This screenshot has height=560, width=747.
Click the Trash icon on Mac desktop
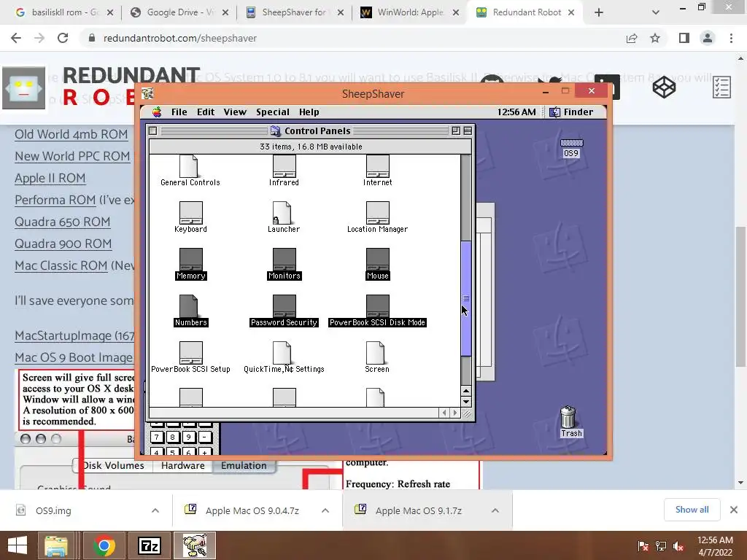point(568,417)
